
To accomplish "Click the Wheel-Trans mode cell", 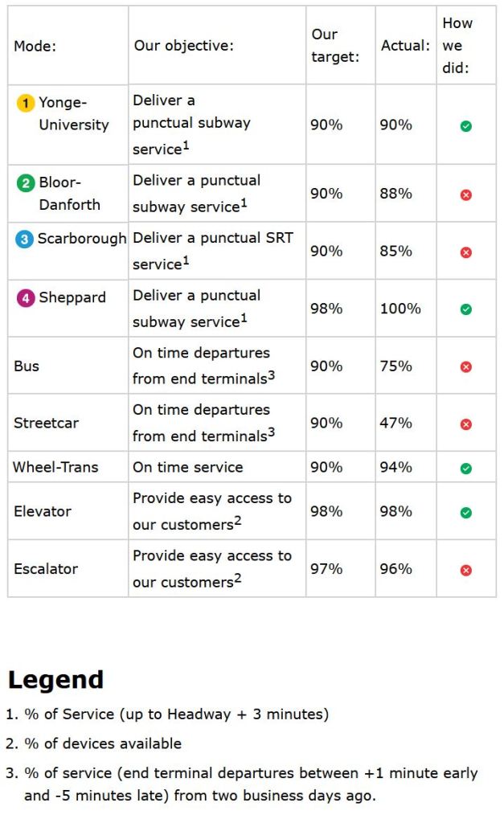I will tap(55, 467).
